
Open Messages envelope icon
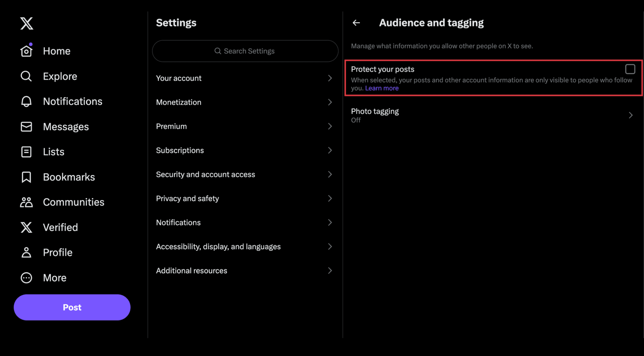tap(26, 127)
